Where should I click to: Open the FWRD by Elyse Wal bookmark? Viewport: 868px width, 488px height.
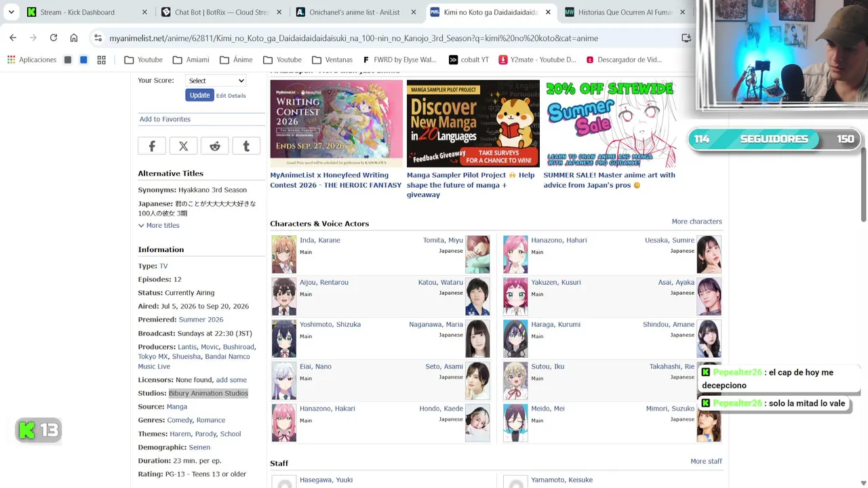pos(400,60)
